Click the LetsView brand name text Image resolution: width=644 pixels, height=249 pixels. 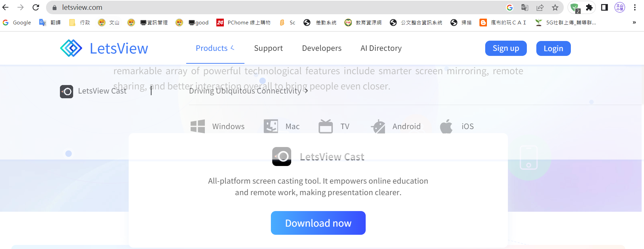pyautogui.click(x=119, y=48)
